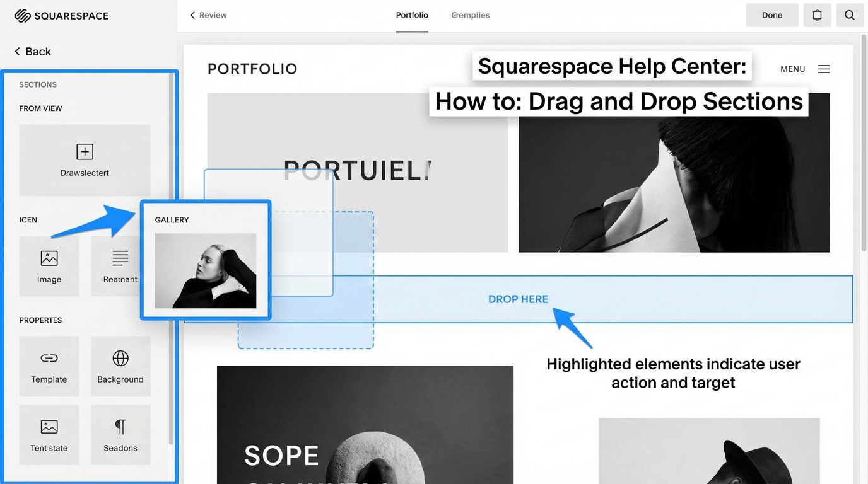This screenshot has width=868, height=484.
Task: Switch to the Portfolio tab
Action: coord(412,14)
